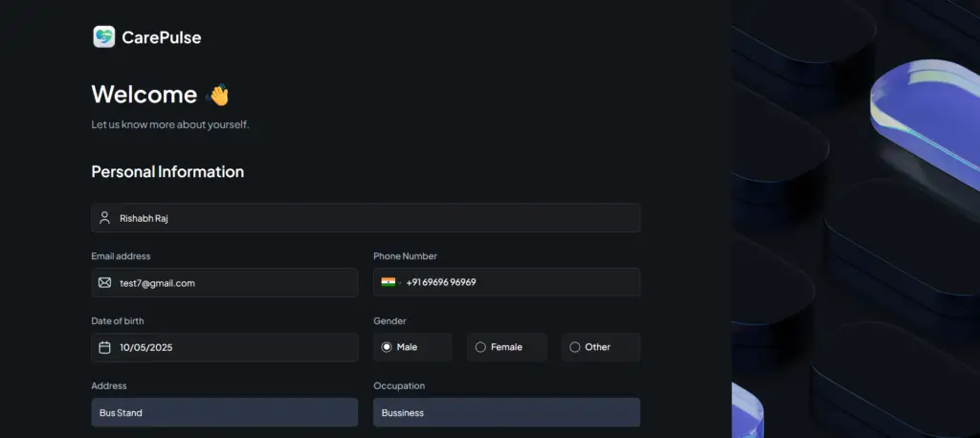This screenshot has width=980, height=438.
Task: Click the Address field containing Bus Stand
Action: [x=225, y=413]
